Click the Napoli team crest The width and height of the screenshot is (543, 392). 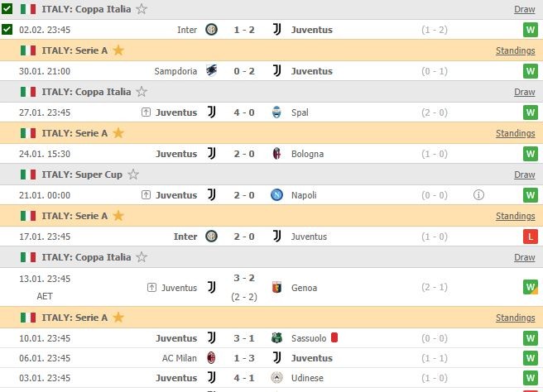point(276,195)
